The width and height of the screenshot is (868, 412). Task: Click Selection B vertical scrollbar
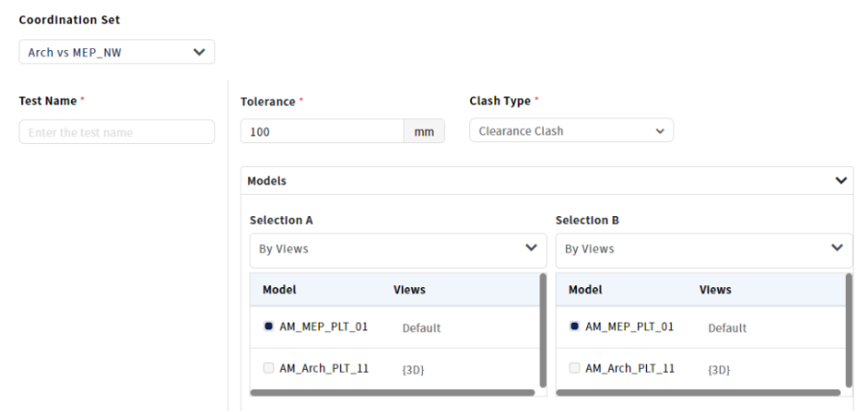[849, 329]
